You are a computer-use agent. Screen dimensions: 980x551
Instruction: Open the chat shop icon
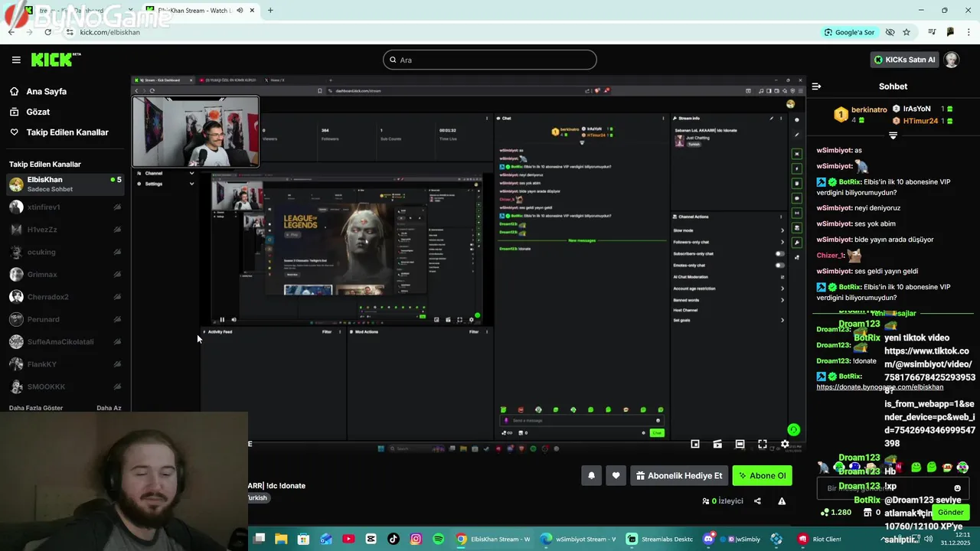866,512
